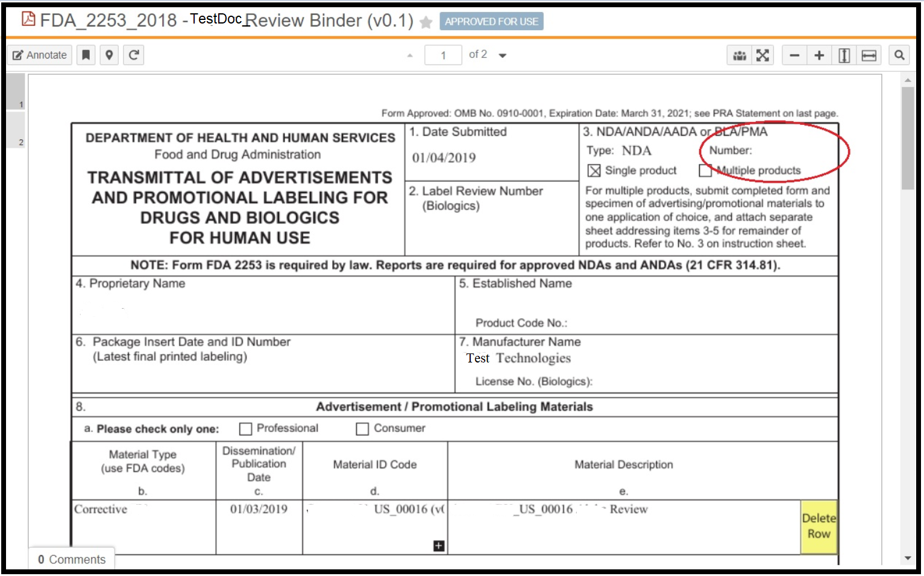Fit document to page width
Viewport: 924px width, 576px height.
[x=869, y=55]
